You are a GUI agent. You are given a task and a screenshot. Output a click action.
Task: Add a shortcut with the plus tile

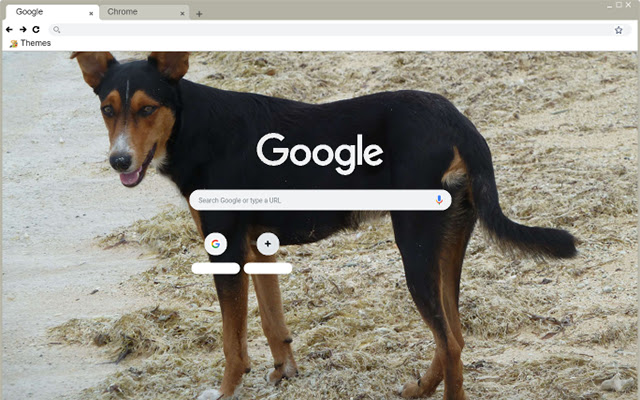[x=268, y=244]
